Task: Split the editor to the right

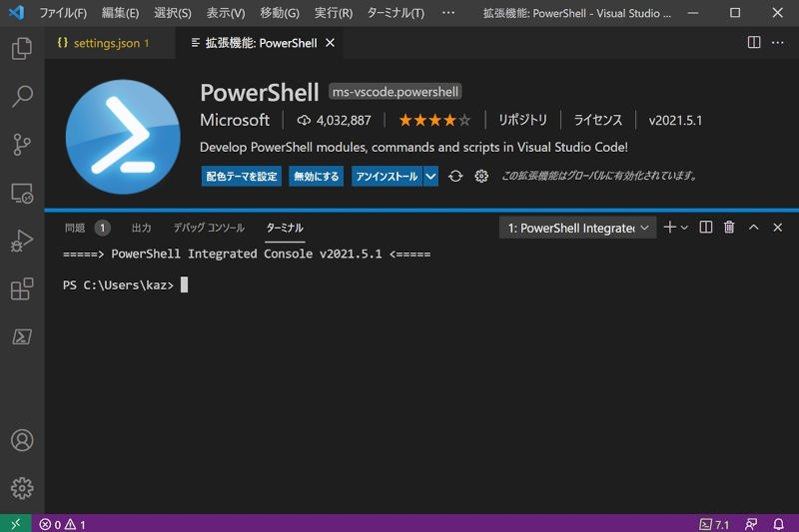Action: 754,42
